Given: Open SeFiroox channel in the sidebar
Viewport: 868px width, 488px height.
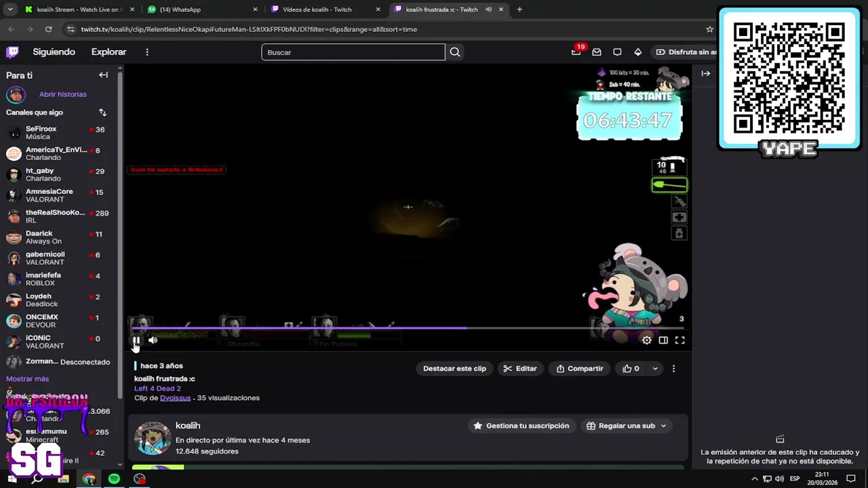Looking at the screenshot, I should (x=60, y=133).
